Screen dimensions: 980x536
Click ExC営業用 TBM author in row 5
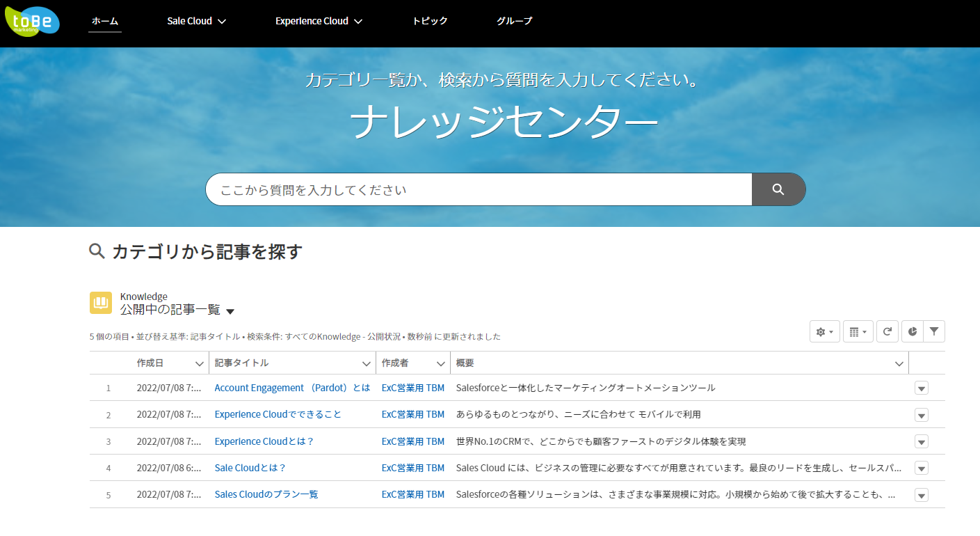pos(413,494)
